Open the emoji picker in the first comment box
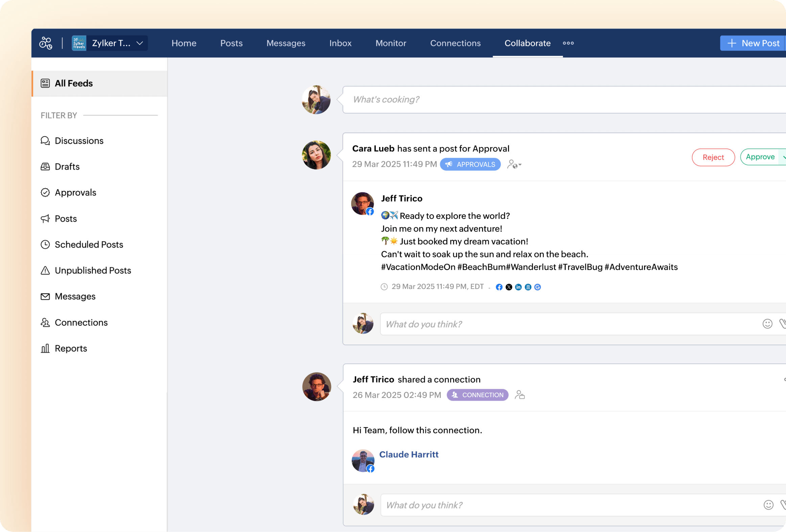Screen dimensions: 786x532 tap(767, 324)
